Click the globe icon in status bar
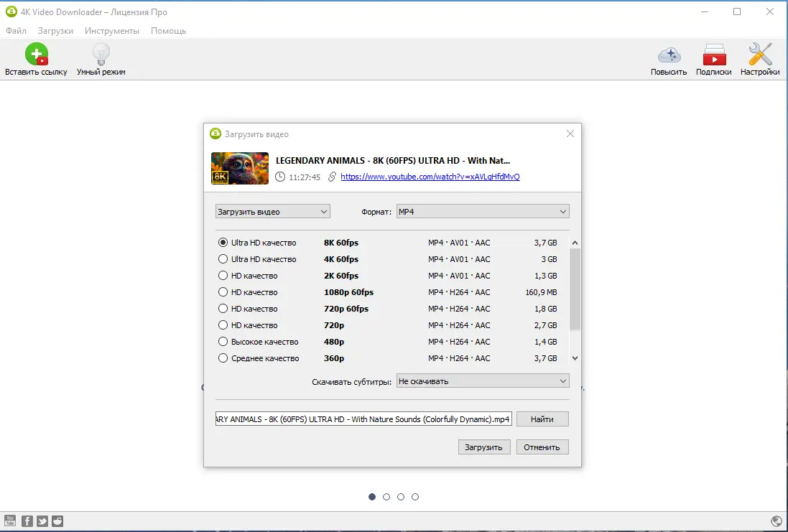Screen dimensions: 788x532 click(x=776, y=521)
